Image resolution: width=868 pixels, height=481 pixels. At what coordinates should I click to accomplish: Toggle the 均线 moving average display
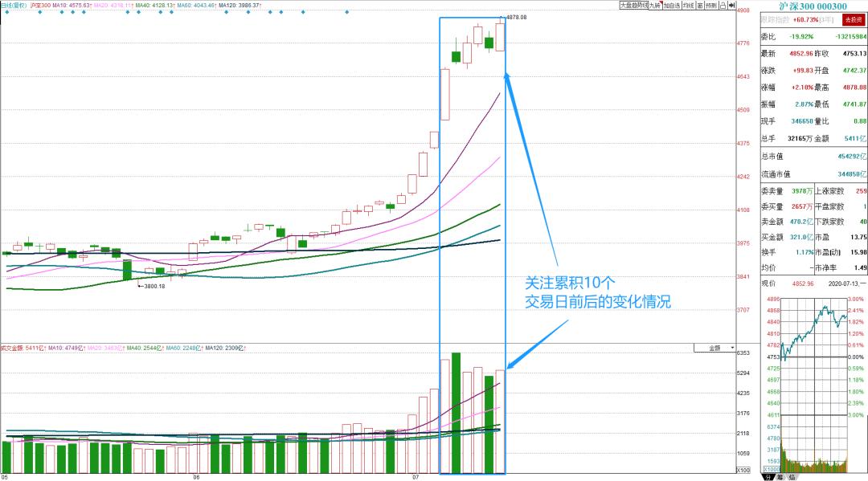click(x=689, y=6)
